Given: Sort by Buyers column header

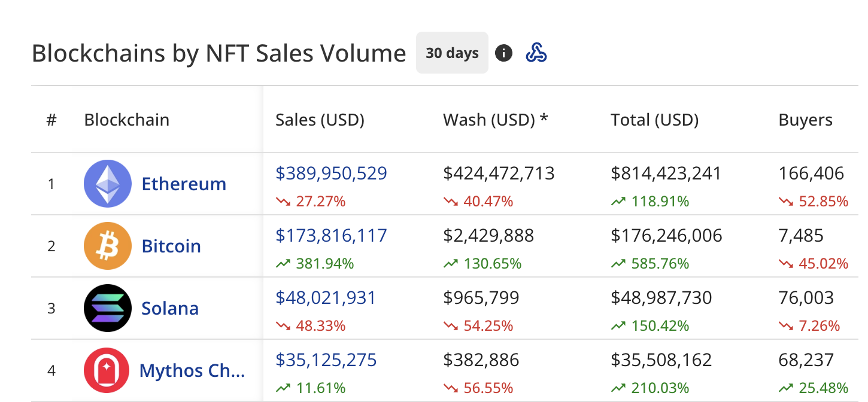Looking at the screenshot, I should (805, 120).
